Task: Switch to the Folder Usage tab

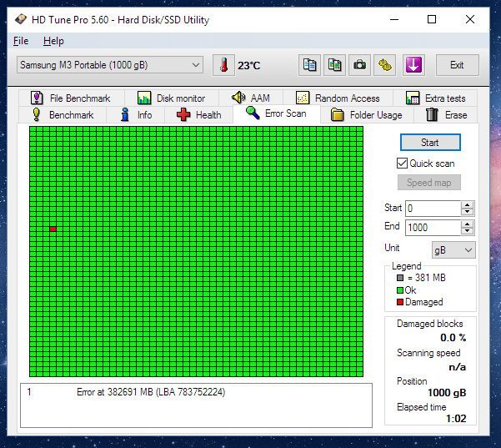Action: click(x=367, y=115)
